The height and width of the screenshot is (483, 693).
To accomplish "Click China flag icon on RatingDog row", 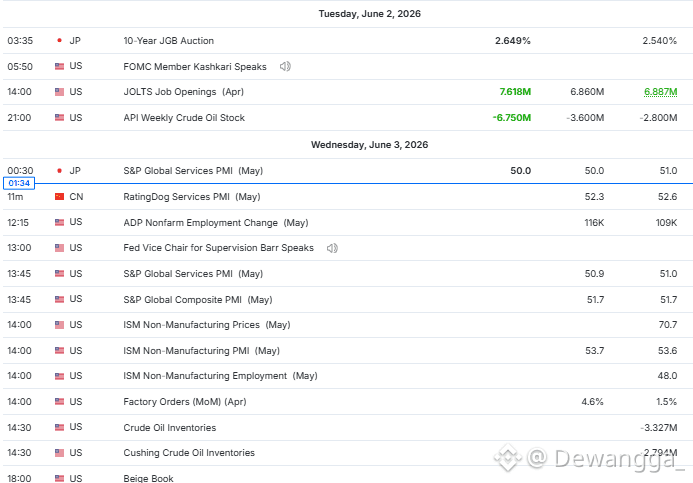I will pyautogui.click(x=59, y=197).
